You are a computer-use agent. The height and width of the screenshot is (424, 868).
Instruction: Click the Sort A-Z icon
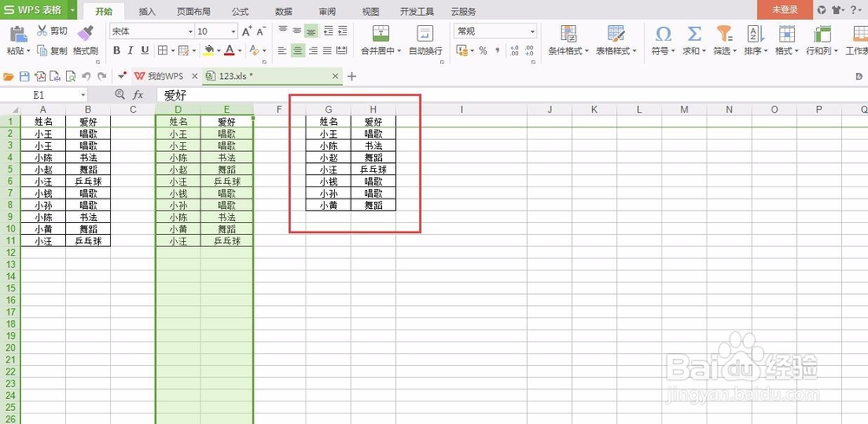coord(756,34)
